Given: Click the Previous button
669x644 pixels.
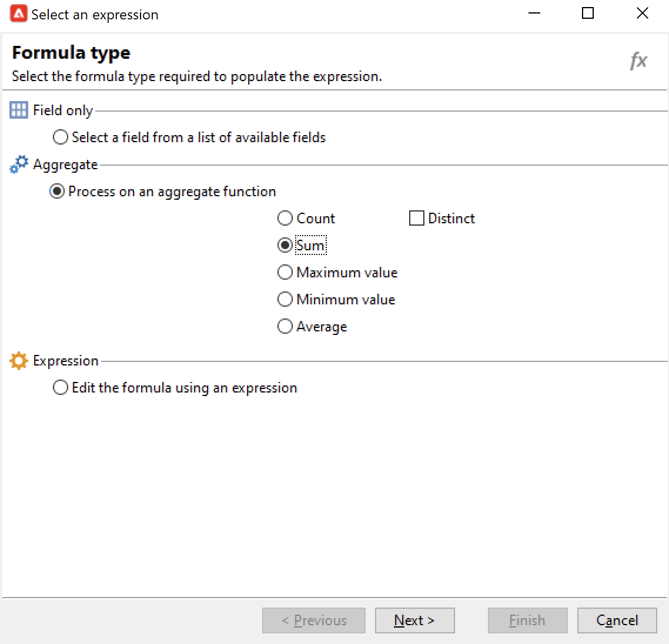Looking at the screenshot, I should click(x=314, y=620).
